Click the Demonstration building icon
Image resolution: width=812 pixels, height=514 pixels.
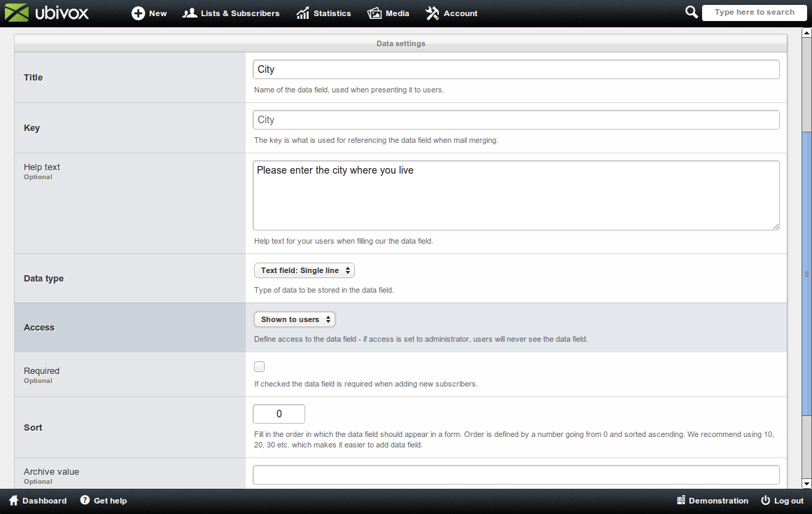click(681, 501)
